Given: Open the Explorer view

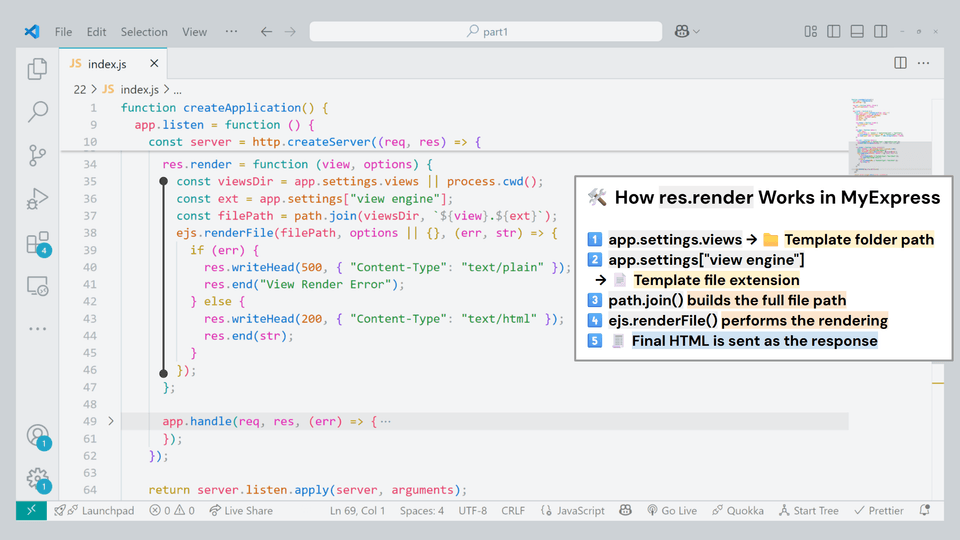Looking at the screenshot, I should tap(37, 69).
